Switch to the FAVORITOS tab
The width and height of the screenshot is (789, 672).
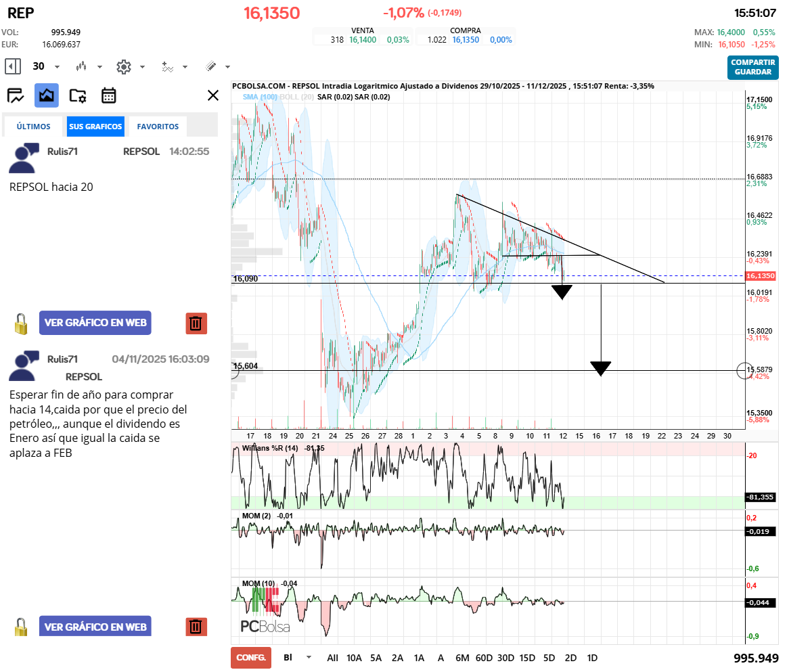158,127
